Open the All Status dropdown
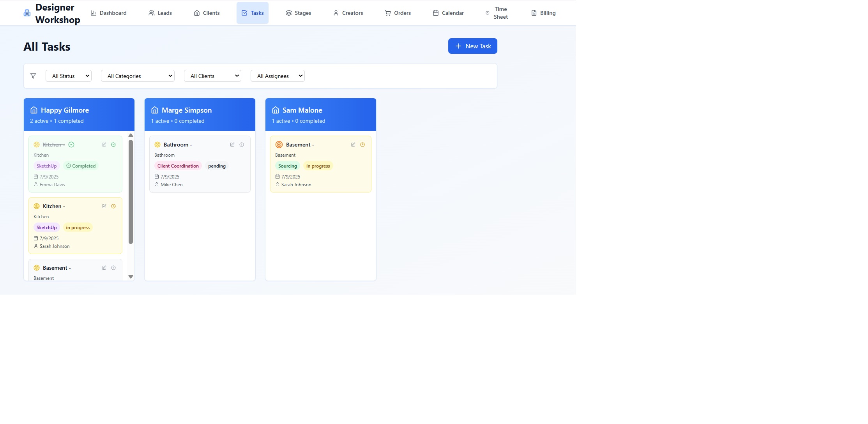The width and height of the screenshot is (868, 424). [69, 76]
